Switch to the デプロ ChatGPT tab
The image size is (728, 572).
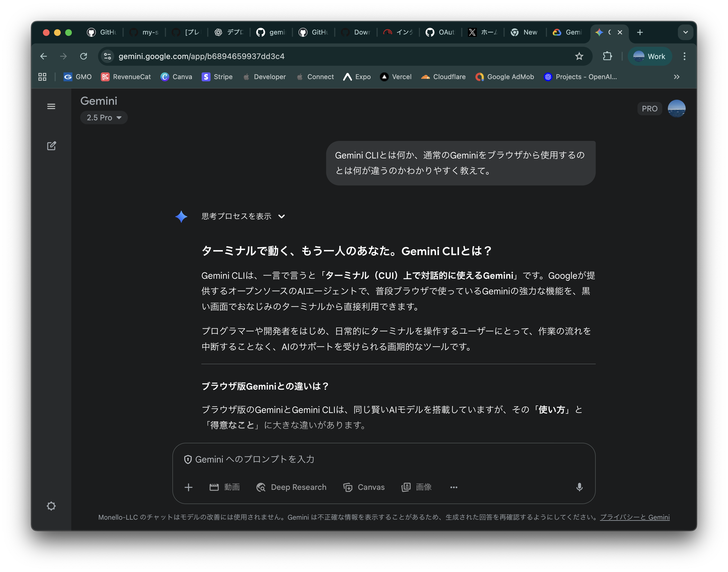229,32
